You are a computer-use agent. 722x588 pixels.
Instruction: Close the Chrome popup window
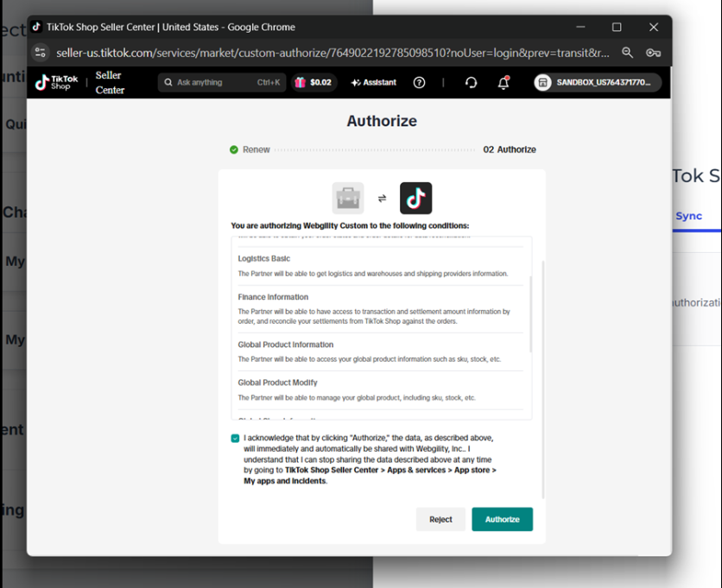654,27
